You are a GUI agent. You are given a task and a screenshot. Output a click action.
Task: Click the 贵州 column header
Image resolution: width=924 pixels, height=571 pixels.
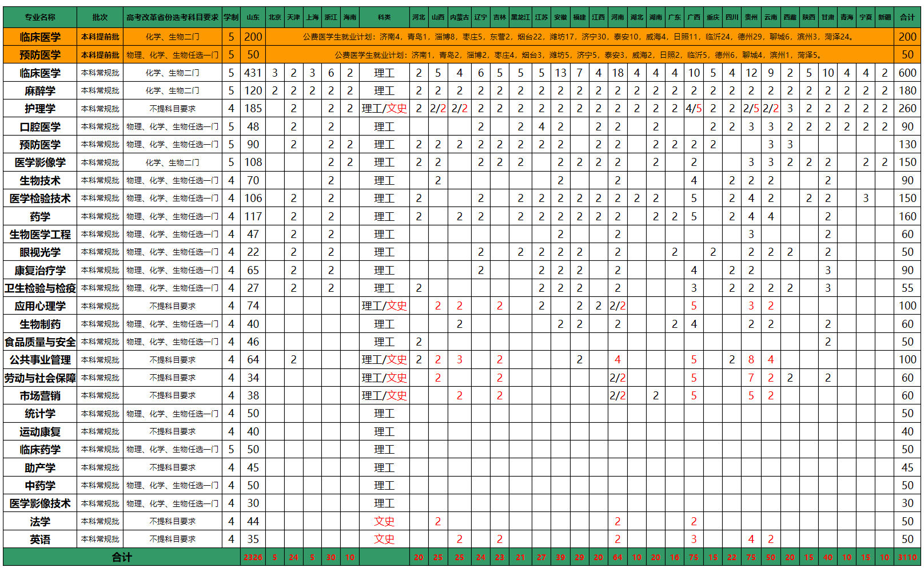click(x=751, y=17)
